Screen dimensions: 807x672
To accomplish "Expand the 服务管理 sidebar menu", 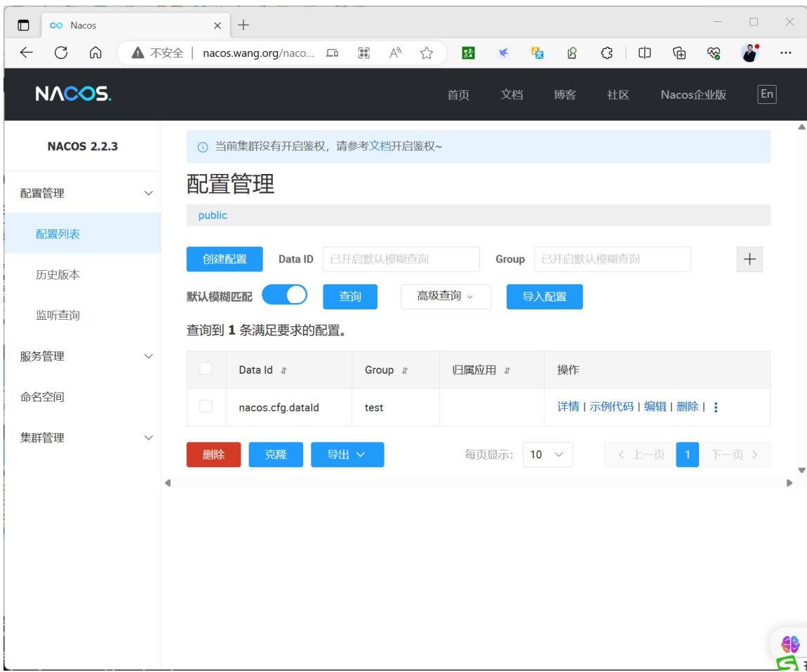I will click(83, 356).
